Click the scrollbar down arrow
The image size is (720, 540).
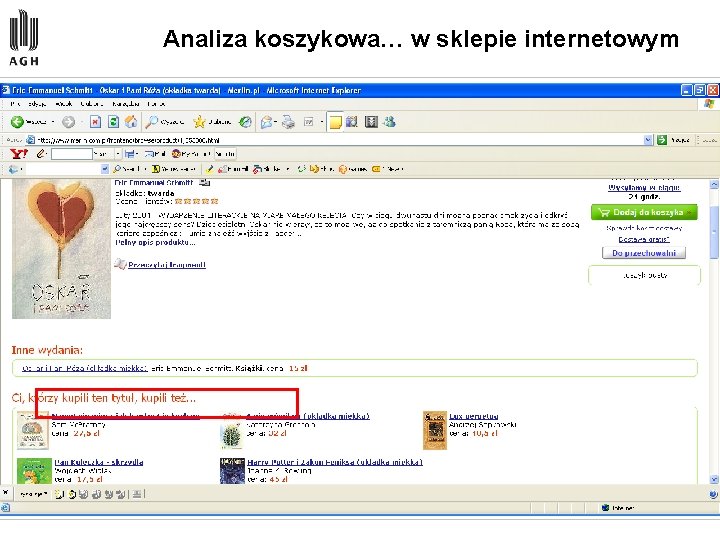(714, 479)
